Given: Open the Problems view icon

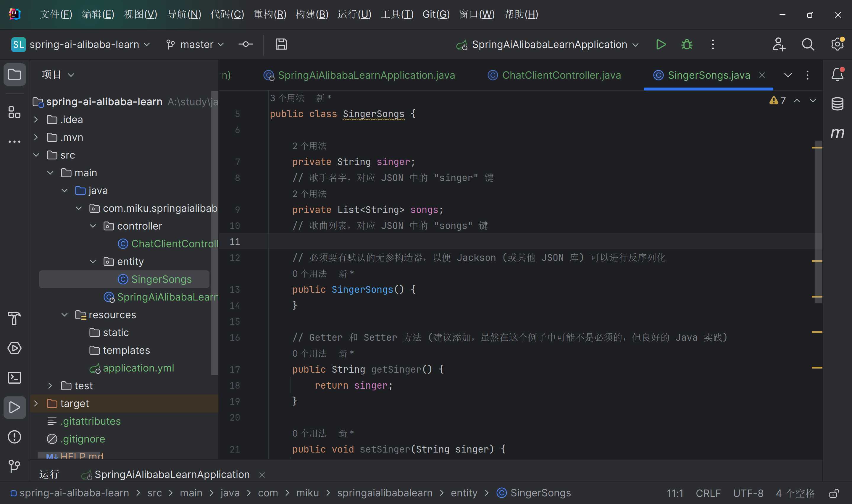Looking at the screenshot, I should pos(14,437).
